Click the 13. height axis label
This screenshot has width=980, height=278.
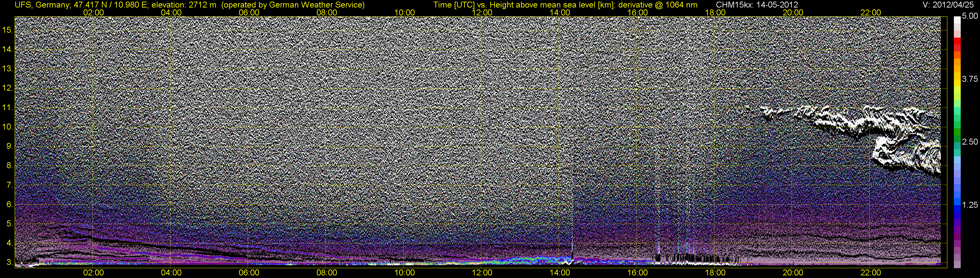point(8,69)
